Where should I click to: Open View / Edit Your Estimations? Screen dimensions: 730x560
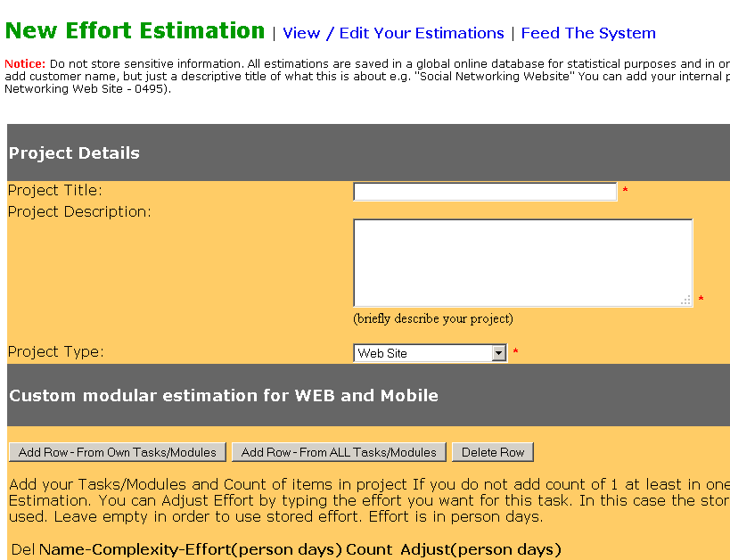393,33
